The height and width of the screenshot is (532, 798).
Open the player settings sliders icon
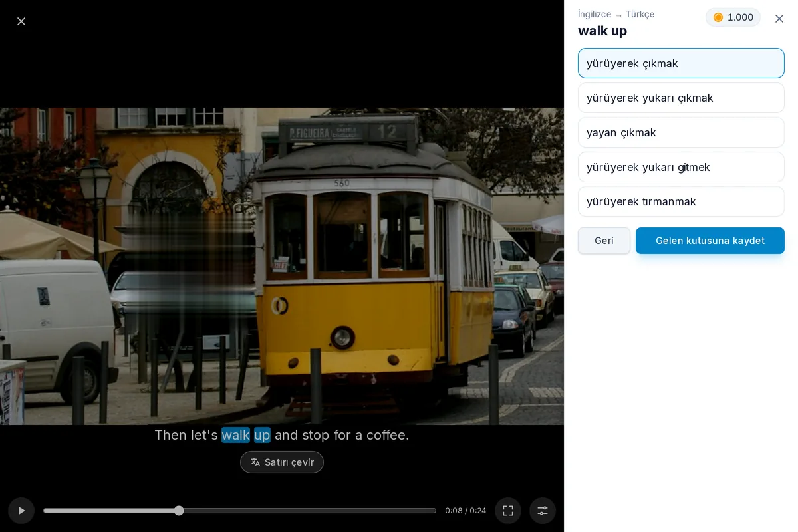(x=543, y=511)
